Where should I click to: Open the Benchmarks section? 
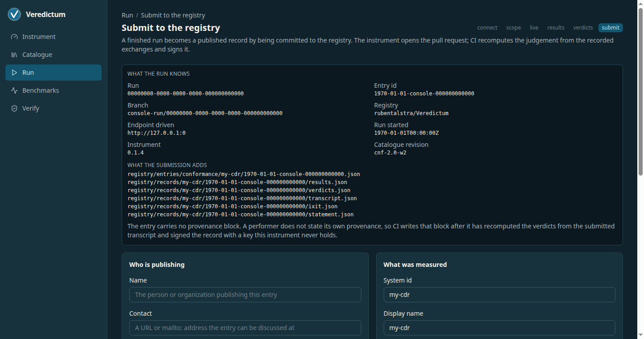tap(53, 90)
